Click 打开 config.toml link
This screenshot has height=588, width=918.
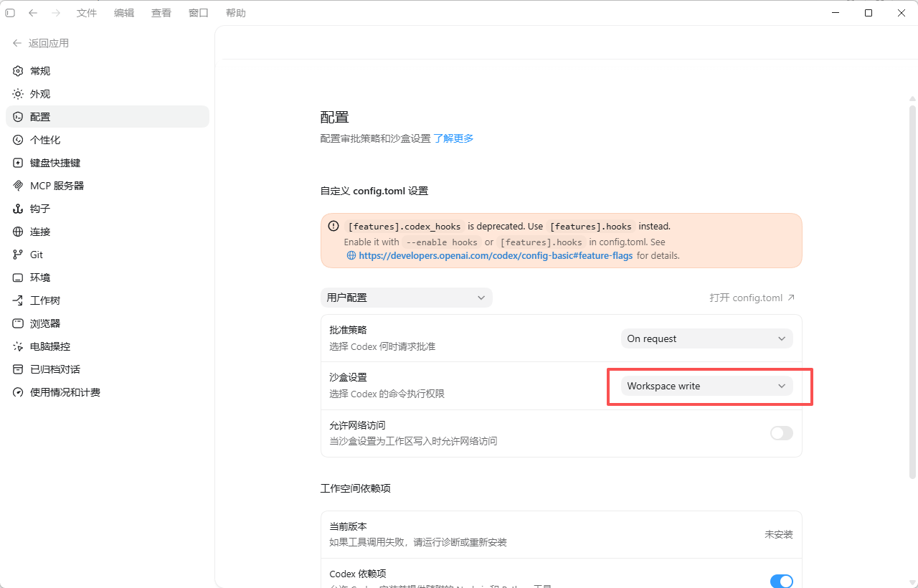752,298
